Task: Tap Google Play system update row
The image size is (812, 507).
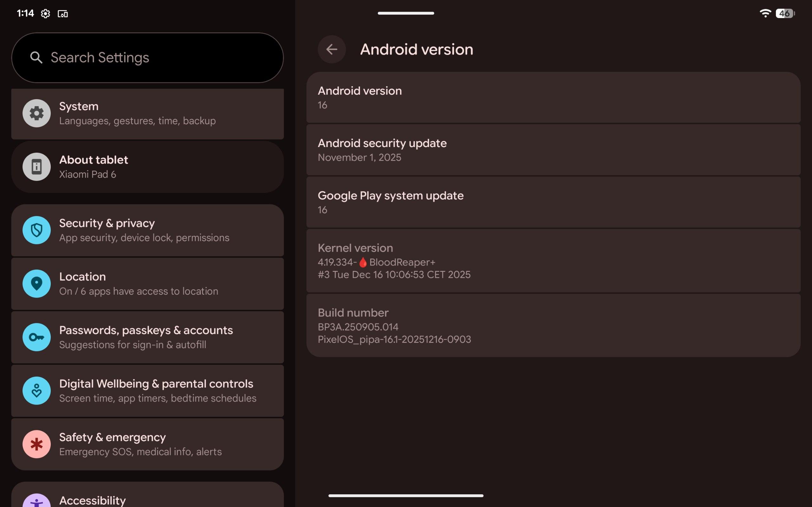Action: coord(553,202)
